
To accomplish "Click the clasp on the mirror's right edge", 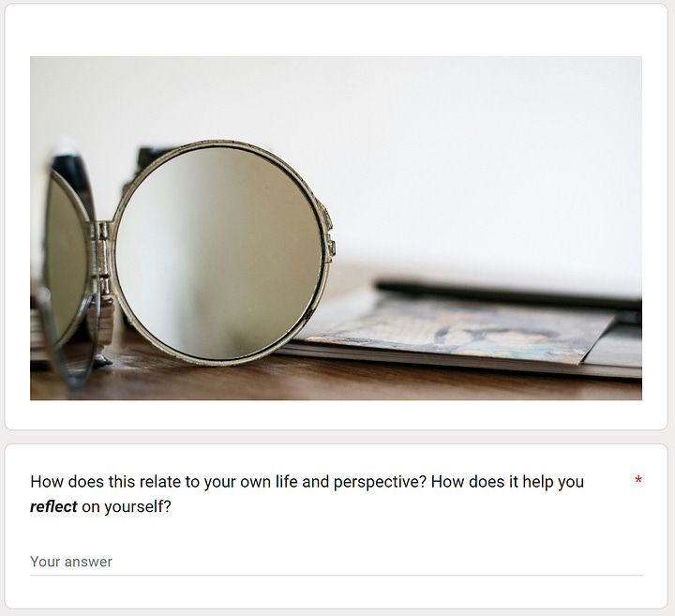I will point(330,236).
